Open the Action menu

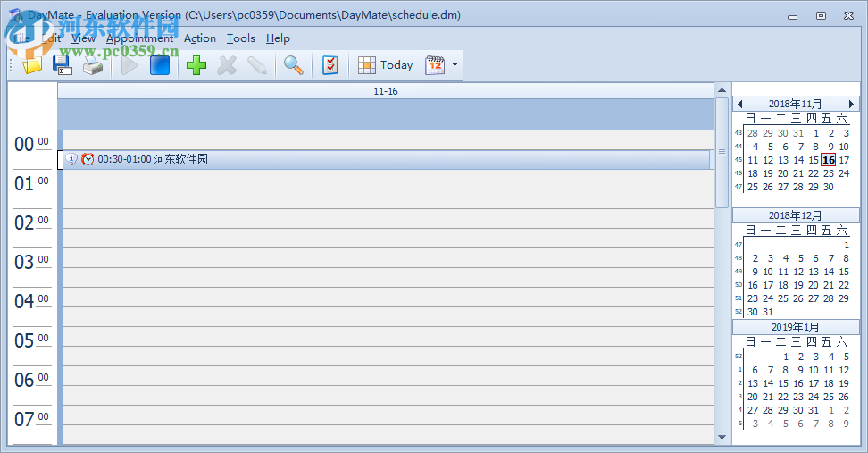pyautogui.click(x=200, y=38)
